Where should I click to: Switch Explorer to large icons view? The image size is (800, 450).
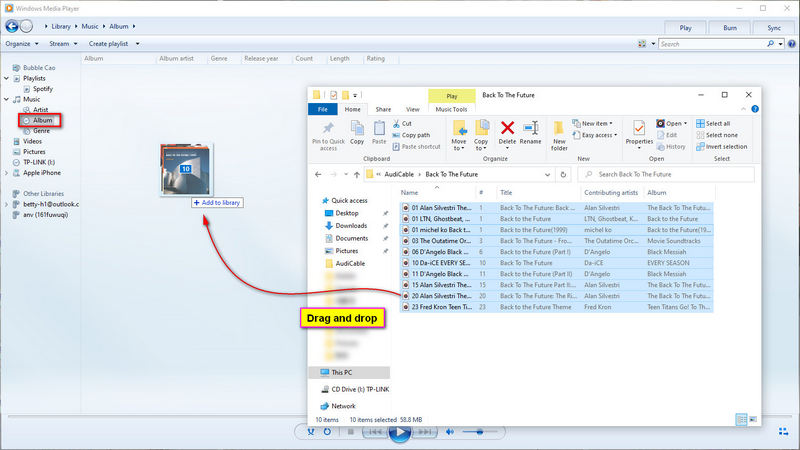tap(753, 419)
